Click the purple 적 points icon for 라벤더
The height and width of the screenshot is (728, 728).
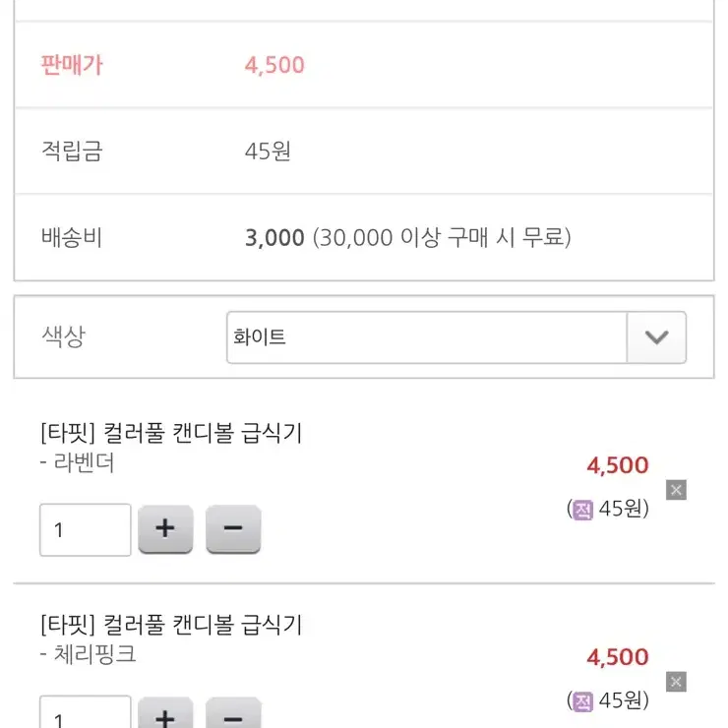(582, 510)
